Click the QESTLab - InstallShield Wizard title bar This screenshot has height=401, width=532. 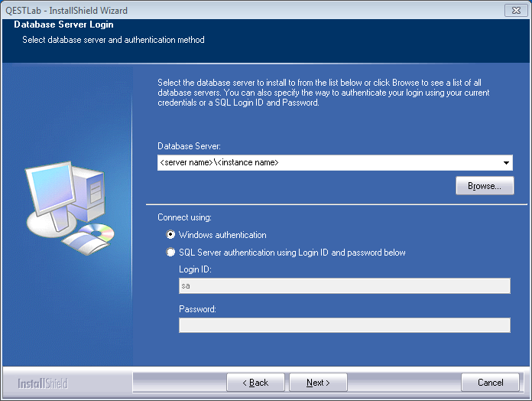point(229,10)
